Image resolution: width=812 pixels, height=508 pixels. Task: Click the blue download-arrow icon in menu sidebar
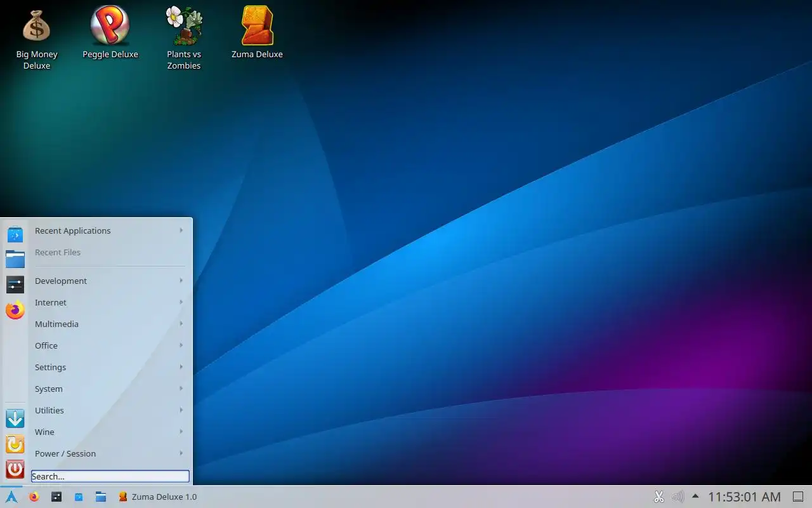pyautogui.click(x=15, y=418)
